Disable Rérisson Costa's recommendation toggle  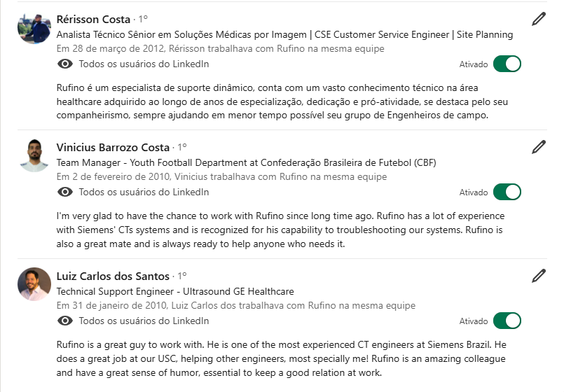click(507, 64)
